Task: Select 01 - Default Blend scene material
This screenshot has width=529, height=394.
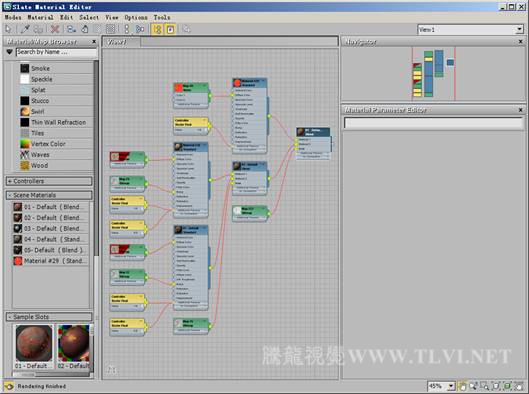Action: click(x=51, y=207)
